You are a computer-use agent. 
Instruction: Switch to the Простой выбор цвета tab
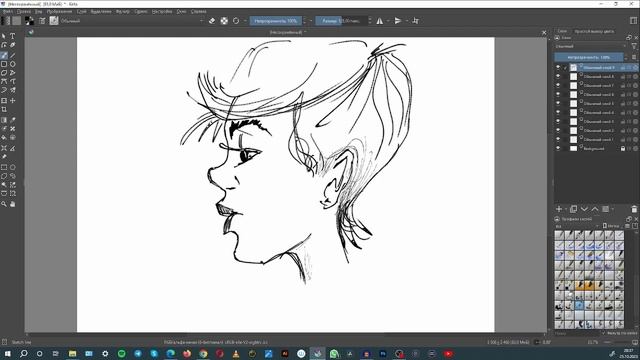tap(594, 31)
